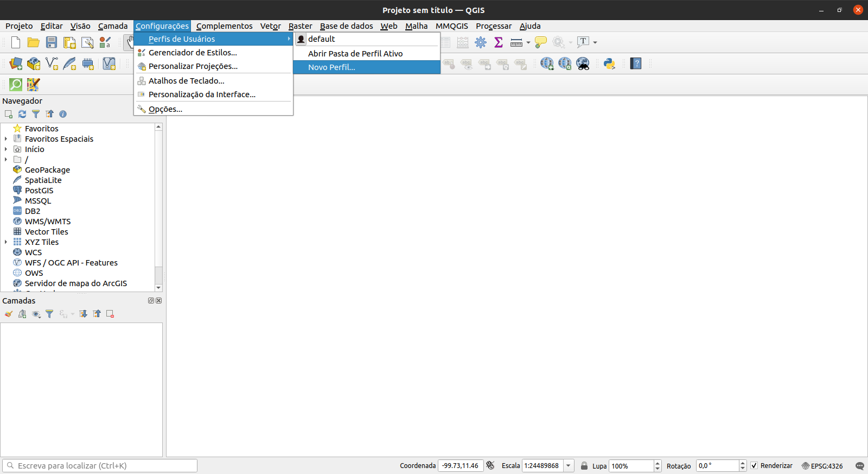This screenshot has height=474, width=868.
Task: Toggle the scale lock padlock
Action: [584, 465]
